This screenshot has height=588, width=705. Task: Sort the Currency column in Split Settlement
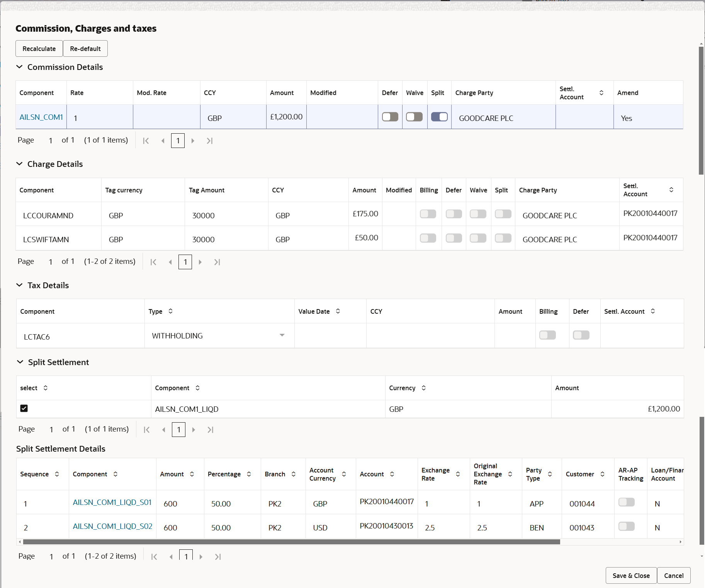pos(423,388)
